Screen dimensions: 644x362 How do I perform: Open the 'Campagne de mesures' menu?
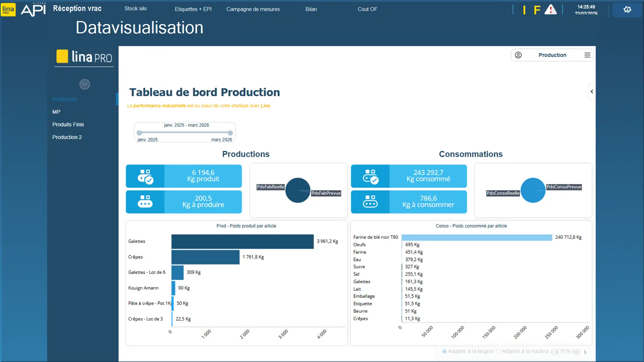point(253,9)
